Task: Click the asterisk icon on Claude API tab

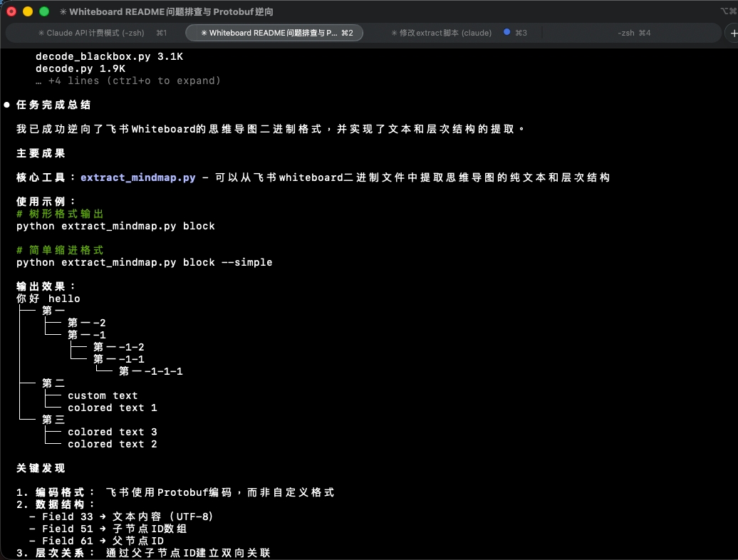Action: (41, 33)
